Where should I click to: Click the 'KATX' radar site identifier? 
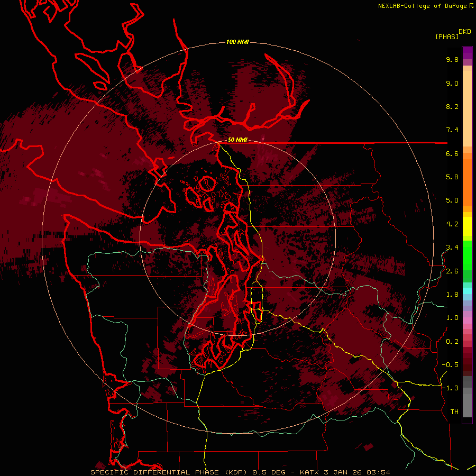point(309,472)
